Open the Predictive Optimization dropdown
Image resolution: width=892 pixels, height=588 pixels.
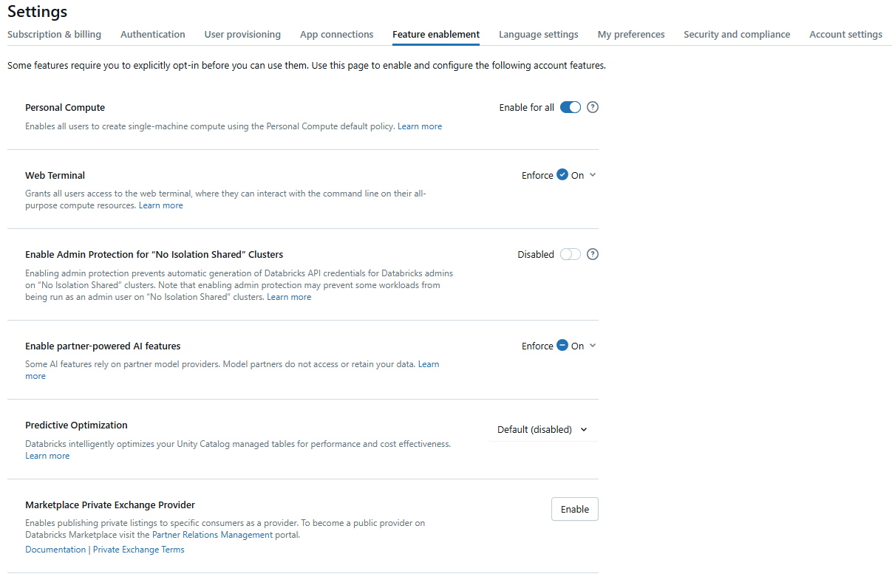(x=542, y=429)
